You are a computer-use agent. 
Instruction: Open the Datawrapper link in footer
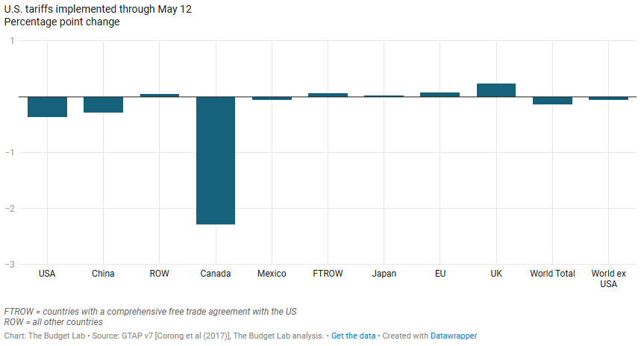(454, 336)
